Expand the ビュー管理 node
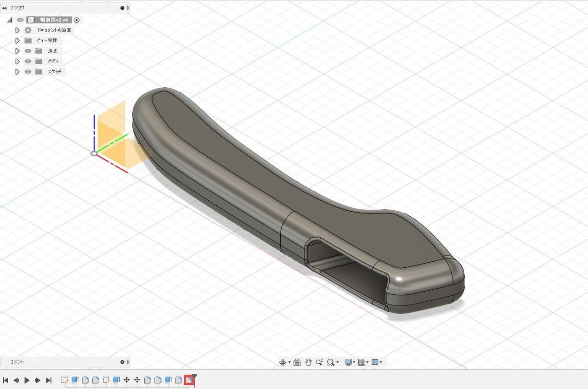This screenshot has width=588, height=389. tap(17, 40)
